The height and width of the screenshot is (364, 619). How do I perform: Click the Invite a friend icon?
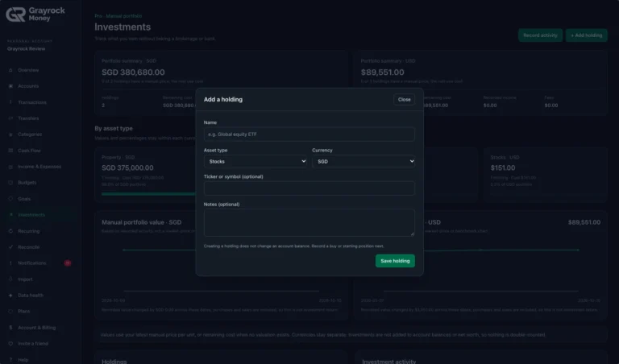click(x=10, y=344)
